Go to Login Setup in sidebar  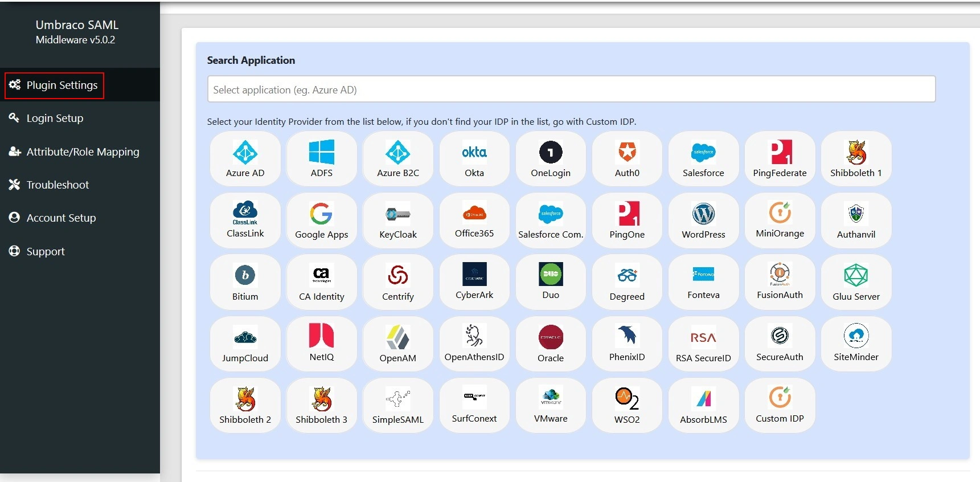[x=55, y=119]
